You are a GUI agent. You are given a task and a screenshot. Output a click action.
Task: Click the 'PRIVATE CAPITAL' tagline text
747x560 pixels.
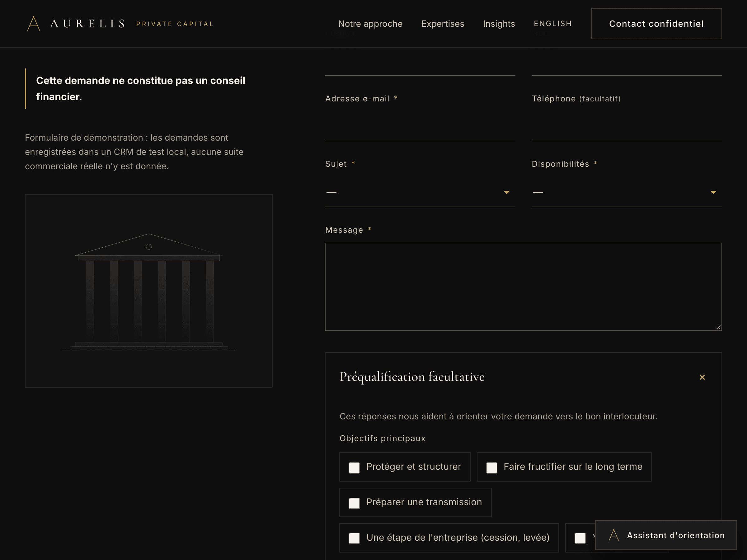[175, 24]
